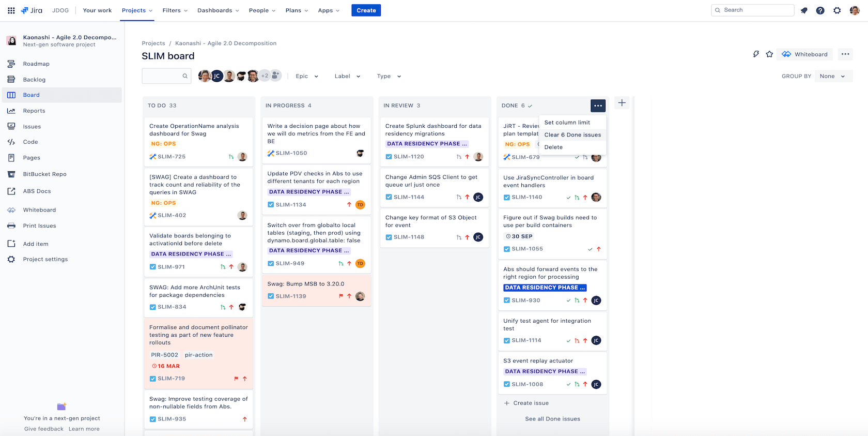Open See all Done issues link
The width and height of the screenshot is (868, 436).
tap(552, 419)
